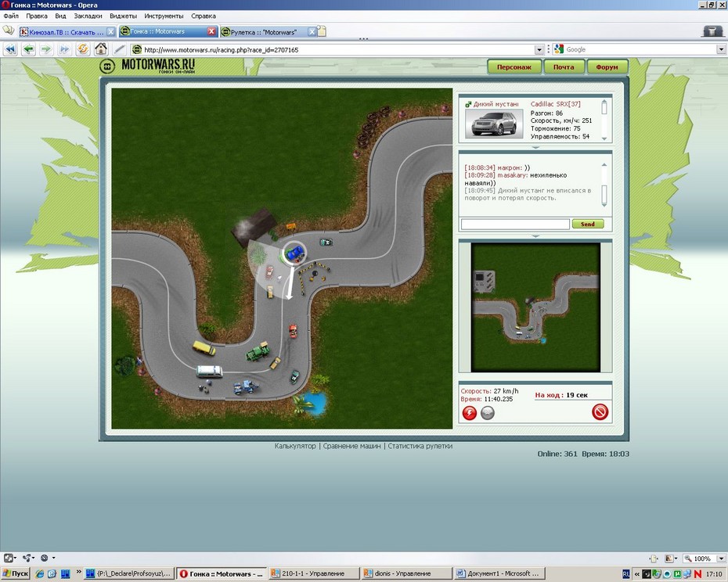Click the Motorwars.ru logo
Viewport: 728px width, 582px height.
point(148,66)
